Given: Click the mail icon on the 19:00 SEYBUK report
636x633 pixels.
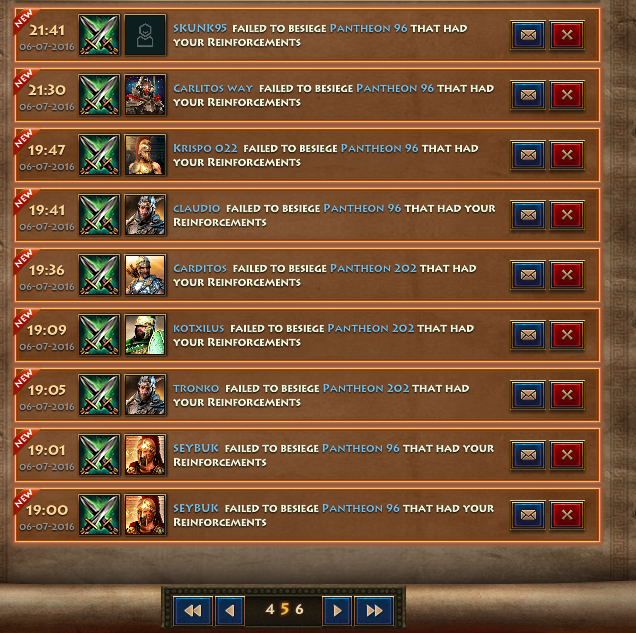Looking at the screenshot, I should (527, 515).
